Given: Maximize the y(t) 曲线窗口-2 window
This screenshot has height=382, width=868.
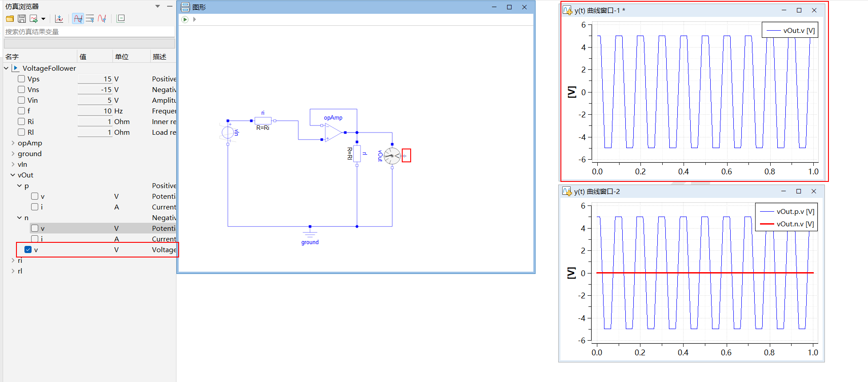Looking at the screenshot, I should pos(799,191).
